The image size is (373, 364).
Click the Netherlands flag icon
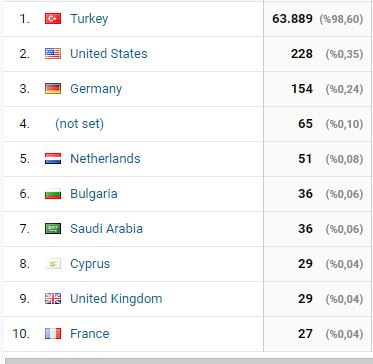(x=53, y=159)
